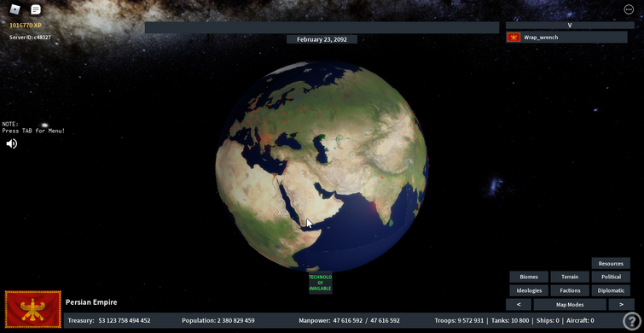Select Wrap_wrench in the player list

566,38
